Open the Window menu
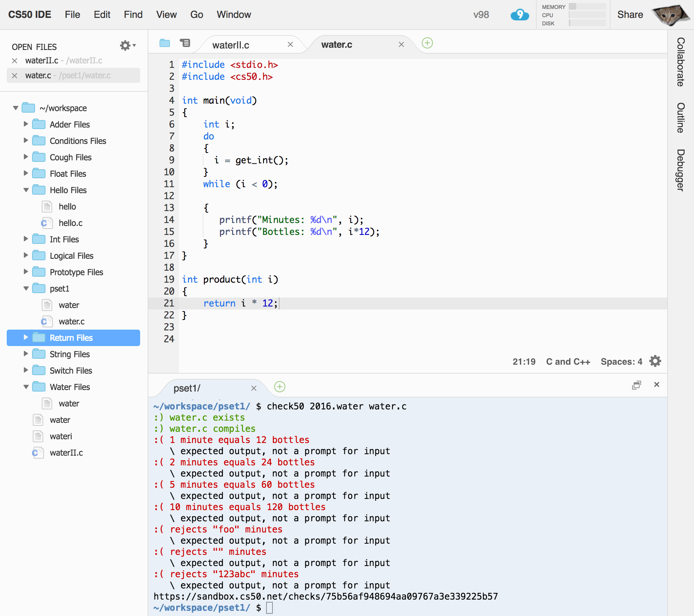Screen dimensions: 694x616 (234, 15)
